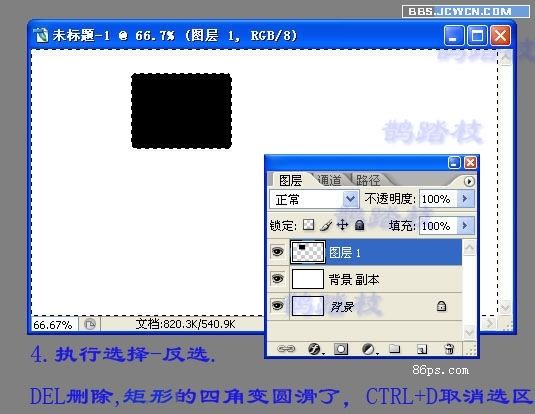The height and width of the screenshot is (414, 535).
Task: Click the black rounded rectangle on canvas
Action: (x=182, y=111)
